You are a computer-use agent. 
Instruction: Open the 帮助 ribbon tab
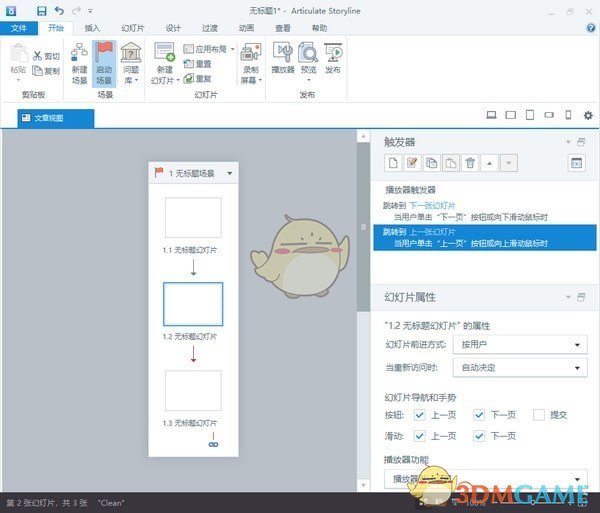319,28
